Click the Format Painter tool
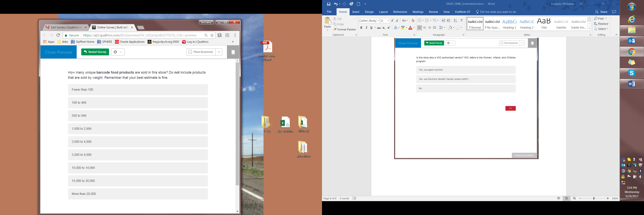 point(344,30)
